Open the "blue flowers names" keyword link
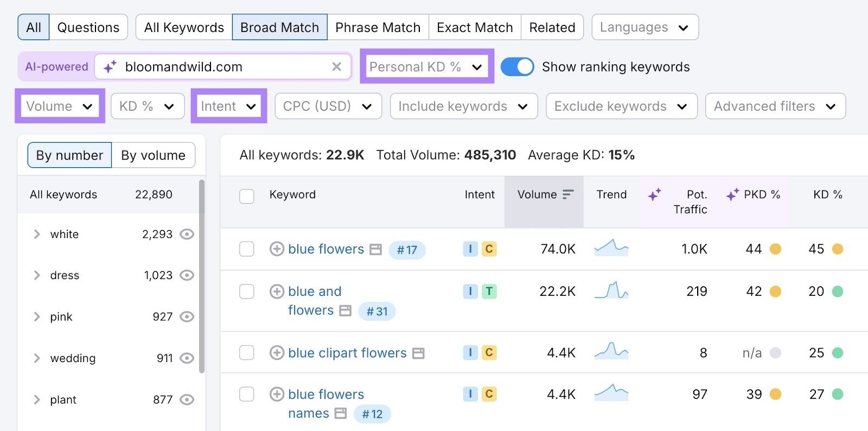868x431 pixels. 325,394
